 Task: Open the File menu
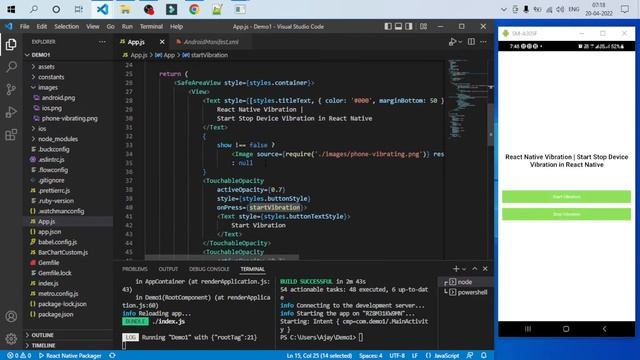click(24, 27)
